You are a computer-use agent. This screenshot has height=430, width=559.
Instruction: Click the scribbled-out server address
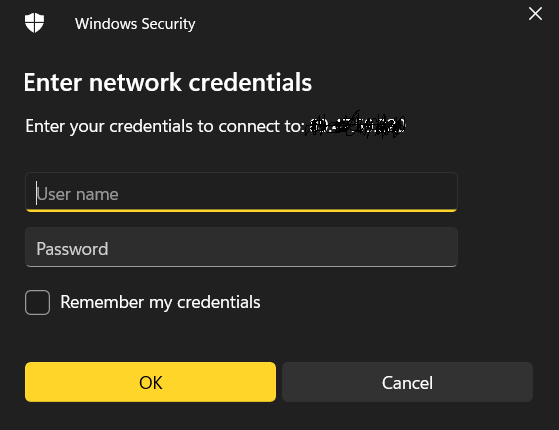click(356, 126)
